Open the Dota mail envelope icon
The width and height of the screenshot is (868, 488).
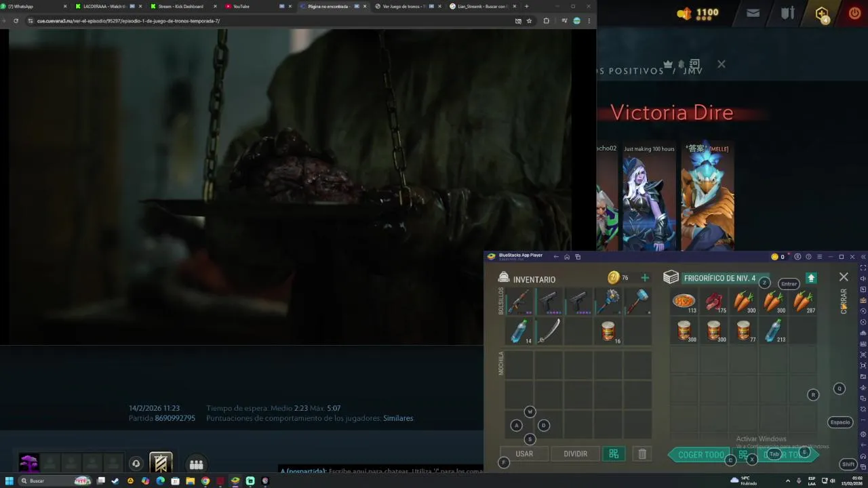pos(753,13)
